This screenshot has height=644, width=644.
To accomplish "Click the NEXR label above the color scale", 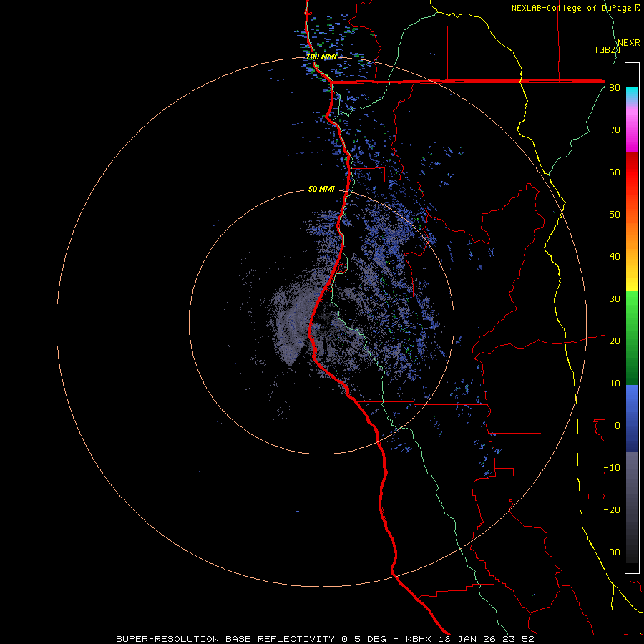I will click(x=629, y=43).
